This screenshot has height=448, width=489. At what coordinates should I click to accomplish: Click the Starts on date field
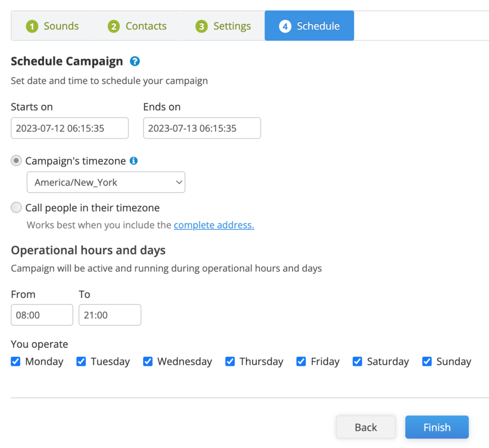pyautogui.click(x=70, y=128)
